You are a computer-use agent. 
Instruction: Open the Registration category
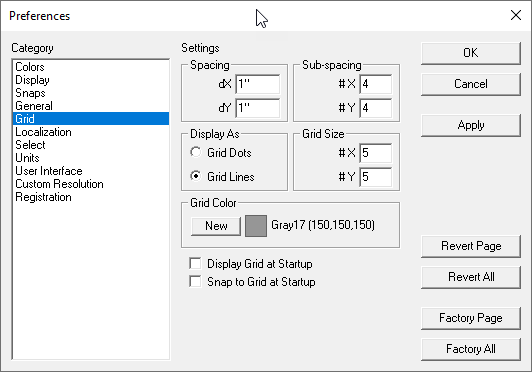click(x=91, y=197)
